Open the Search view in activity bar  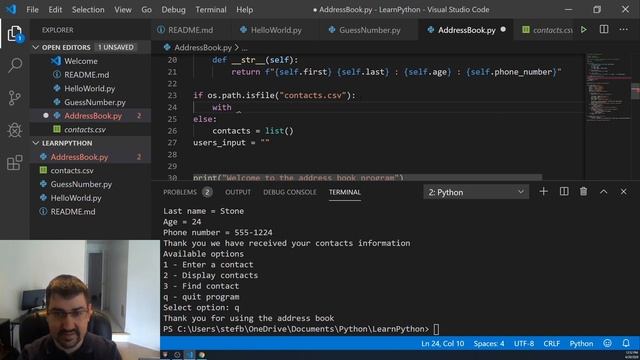(15, 65)
